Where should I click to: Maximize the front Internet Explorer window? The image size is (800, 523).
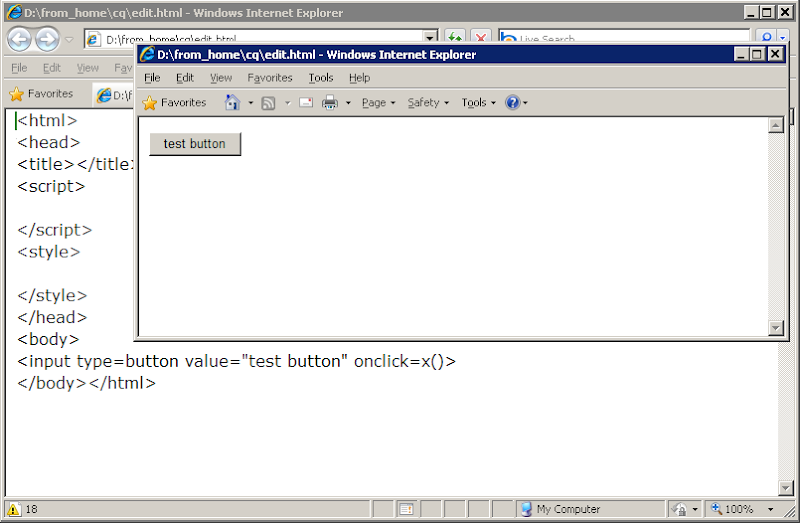pyautogui.click(x=758, y=54)
